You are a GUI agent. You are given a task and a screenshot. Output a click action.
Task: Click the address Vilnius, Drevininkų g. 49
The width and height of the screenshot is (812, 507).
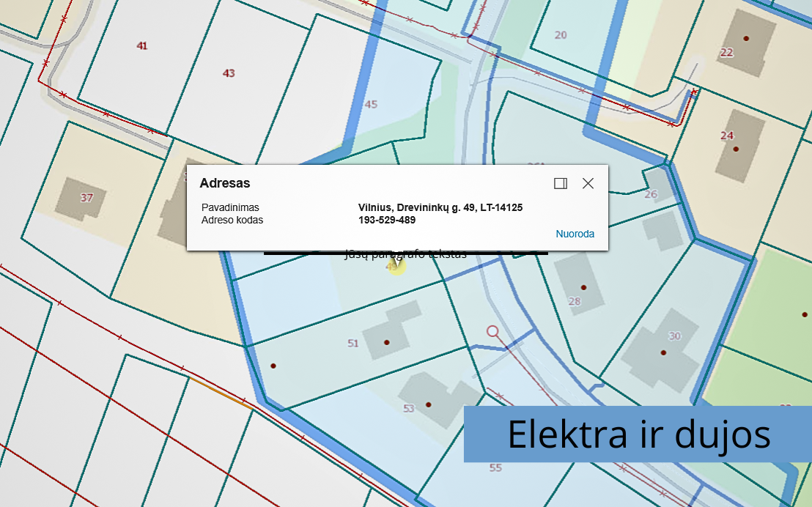(x=440, y=208)
